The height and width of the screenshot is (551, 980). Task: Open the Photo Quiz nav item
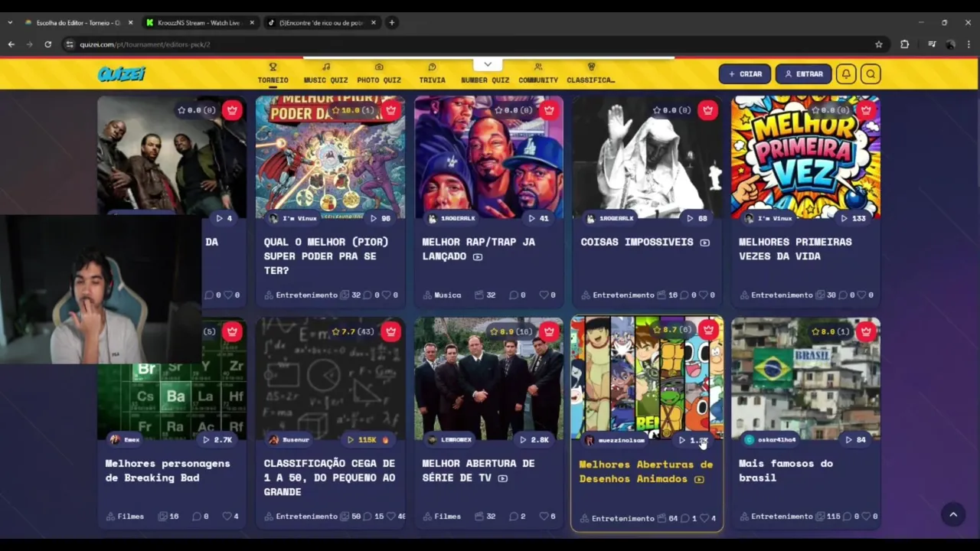point(379,73)
